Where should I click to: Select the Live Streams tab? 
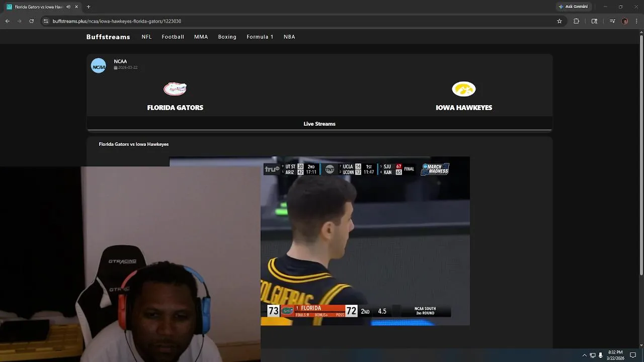[x=319, y=124]
